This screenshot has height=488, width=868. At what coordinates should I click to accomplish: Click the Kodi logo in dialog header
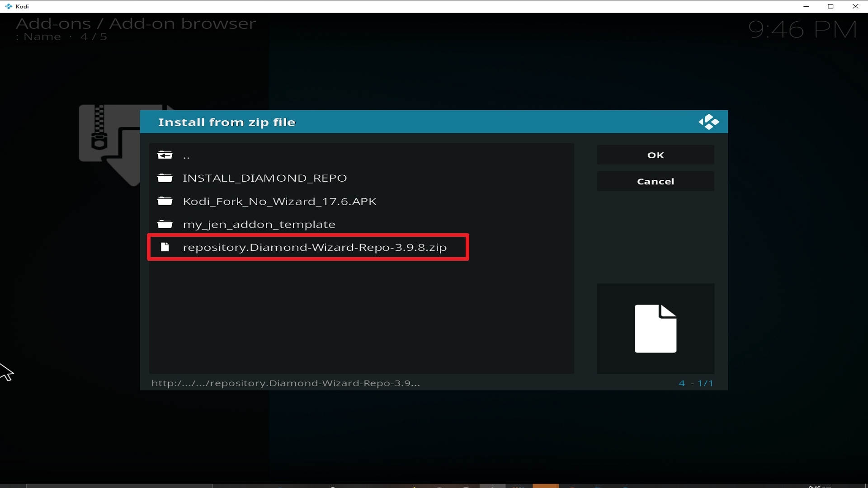coord(708,122)
